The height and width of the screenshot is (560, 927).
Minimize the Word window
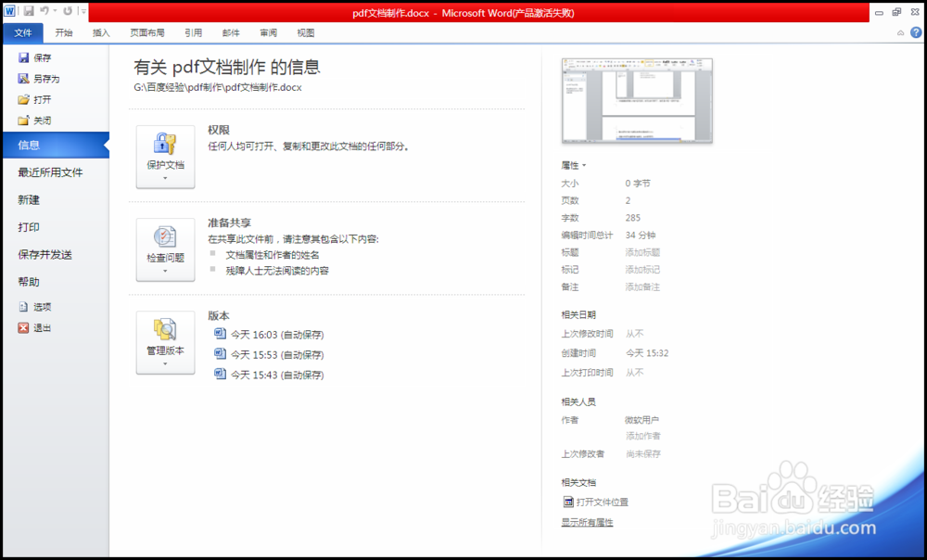click(x=879, y=12)
